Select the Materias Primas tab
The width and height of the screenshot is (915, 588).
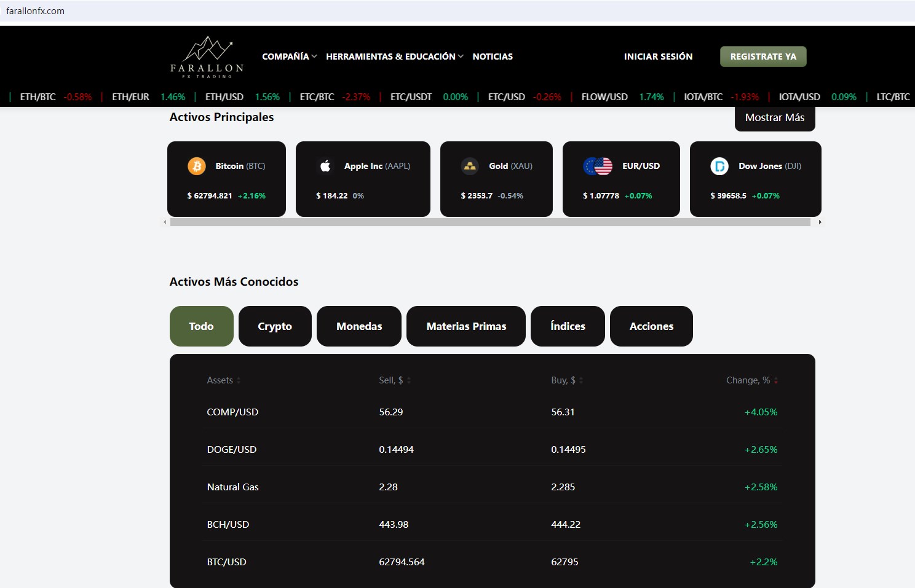pos(466,326)
